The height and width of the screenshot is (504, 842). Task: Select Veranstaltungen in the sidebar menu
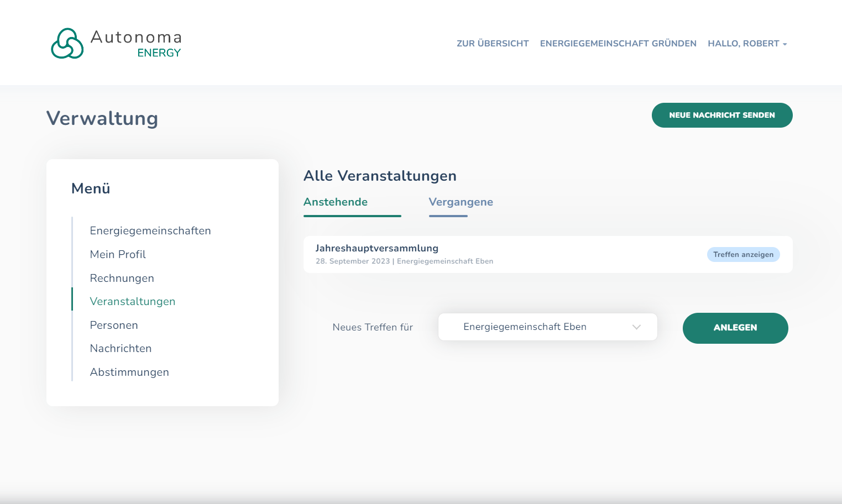click(x=133, y=302)
